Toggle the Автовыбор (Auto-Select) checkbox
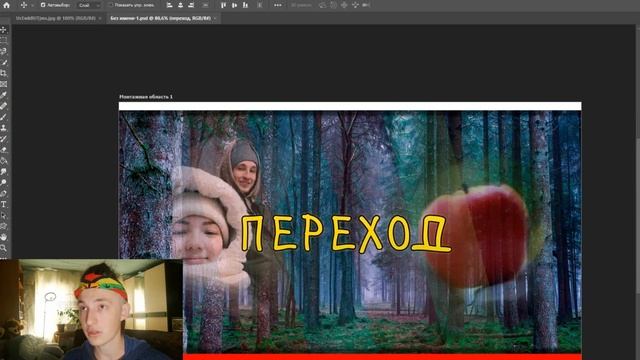Viewport: 640px width, 360px height. point(43,5)
